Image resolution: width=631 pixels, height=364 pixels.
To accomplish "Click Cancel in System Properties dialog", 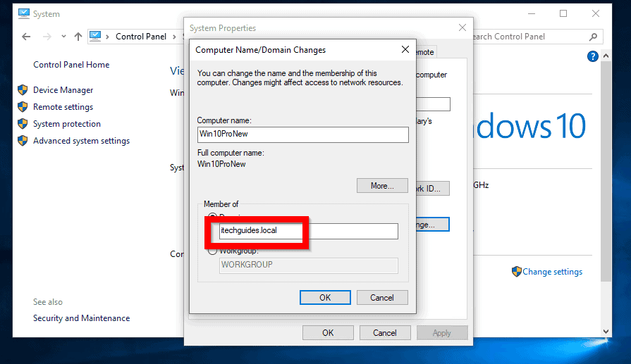I will [x=385, y=332].
